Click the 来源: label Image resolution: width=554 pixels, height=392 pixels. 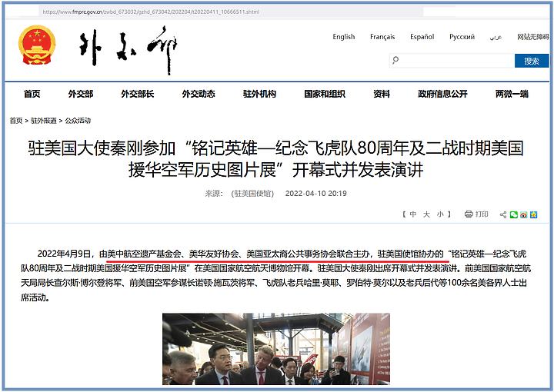[214, 194]
